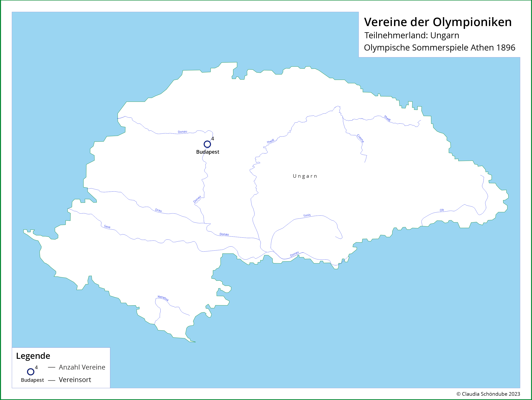Click the Drau river label

tap(159, 210)
